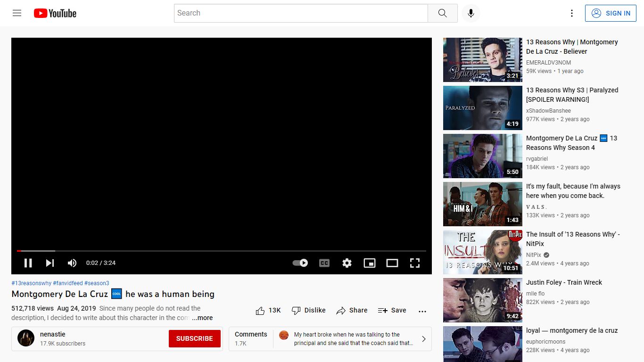The image size is (644, 362).
Task: Save video to a playlist
Action: pos(392,310)
